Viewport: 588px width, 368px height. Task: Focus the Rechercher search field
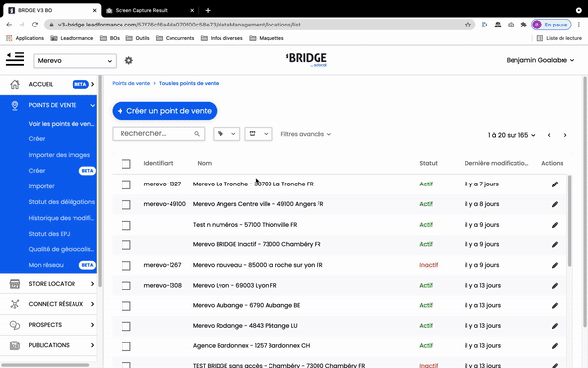158,134
